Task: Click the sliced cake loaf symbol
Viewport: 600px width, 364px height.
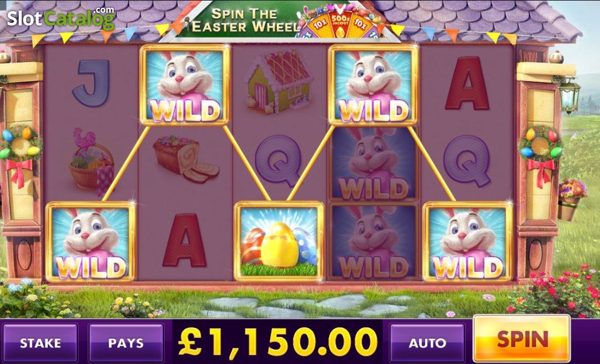Action: 186,159
